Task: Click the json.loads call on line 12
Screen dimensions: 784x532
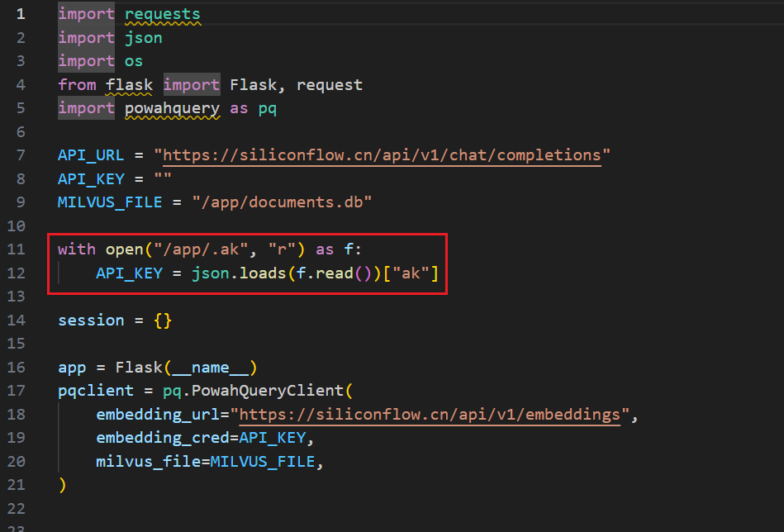Action: tap(238, 273)
